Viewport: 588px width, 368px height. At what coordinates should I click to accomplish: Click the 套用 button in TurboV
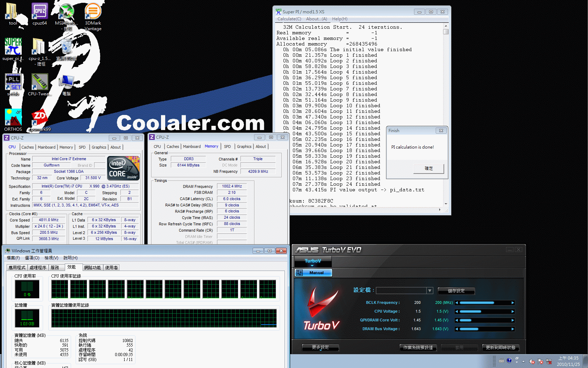(x=459, y=348)
